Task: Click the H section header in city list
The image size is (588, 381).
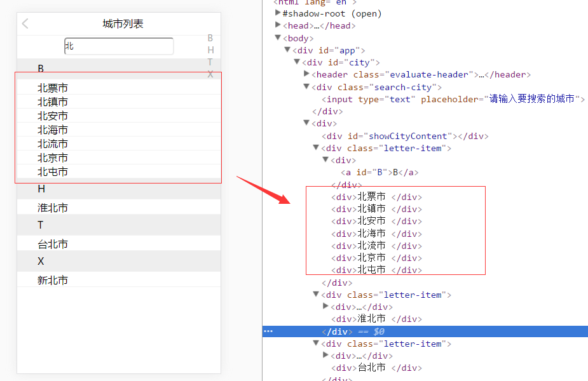Action: click(x=119, y=189)
